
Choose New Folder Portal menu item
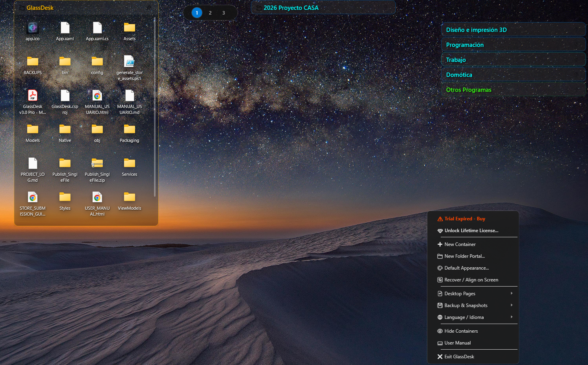click(473, 256)
